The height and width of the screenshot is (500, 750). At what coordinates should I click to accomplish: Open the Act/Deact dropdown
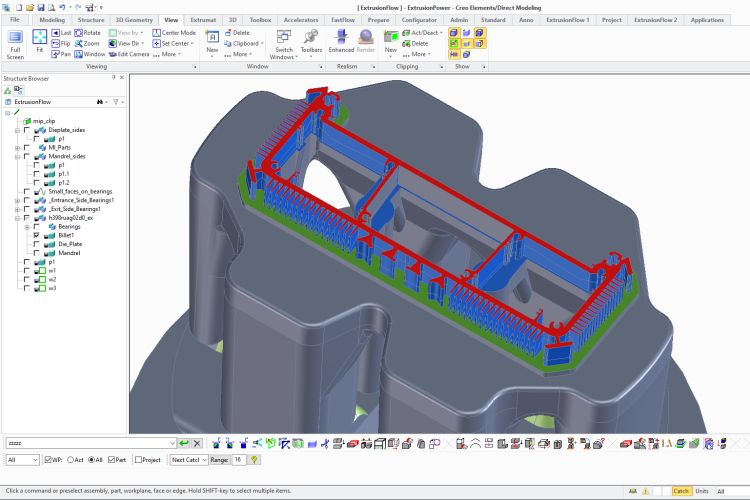[422, 33]
